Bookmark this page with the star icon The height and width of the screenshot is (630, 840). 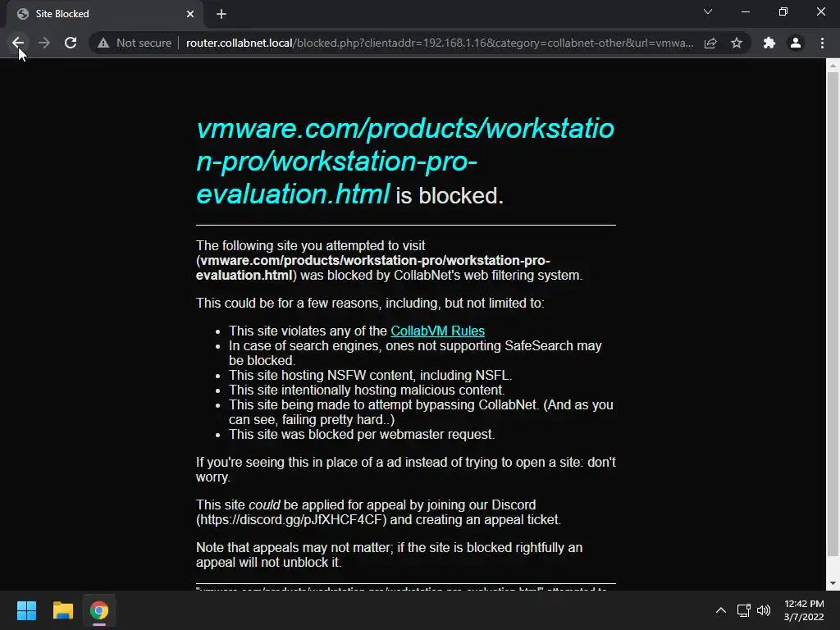click(737, 43)
